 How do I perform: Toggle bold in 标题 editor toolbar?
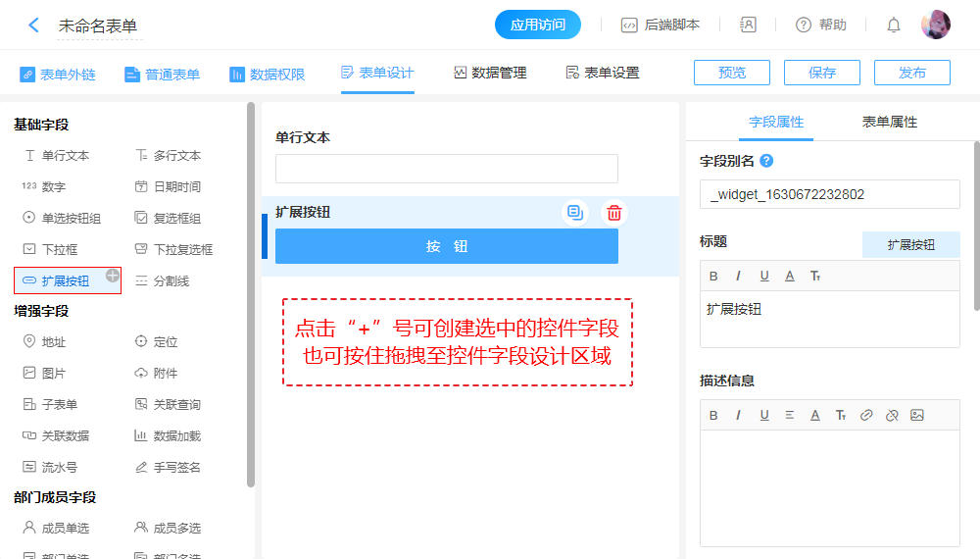(713, 276)
